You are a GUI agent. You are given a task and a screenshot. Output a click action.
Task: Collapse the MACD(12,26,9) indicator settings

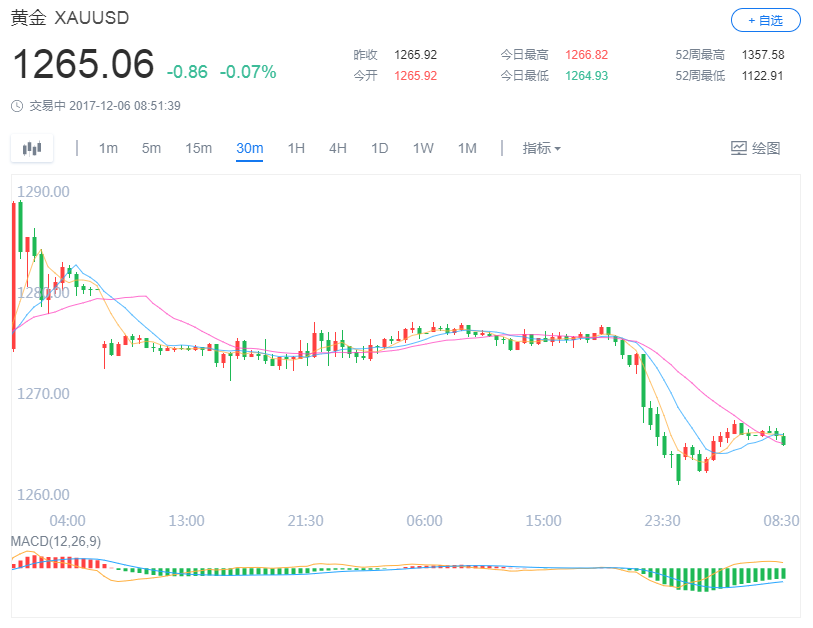coord(54,544)
